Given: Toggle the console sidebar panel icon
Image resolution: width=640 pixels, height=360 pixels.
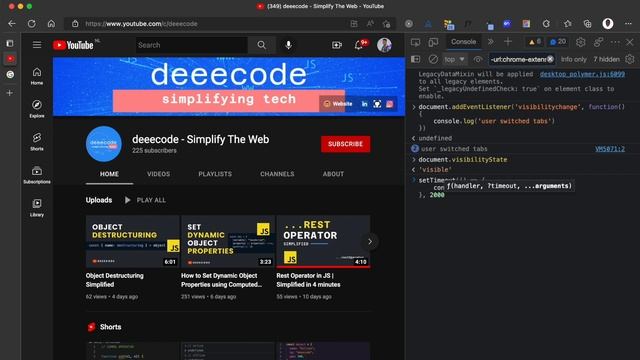Looking at the screenshot, I should (x=416, y=60).
